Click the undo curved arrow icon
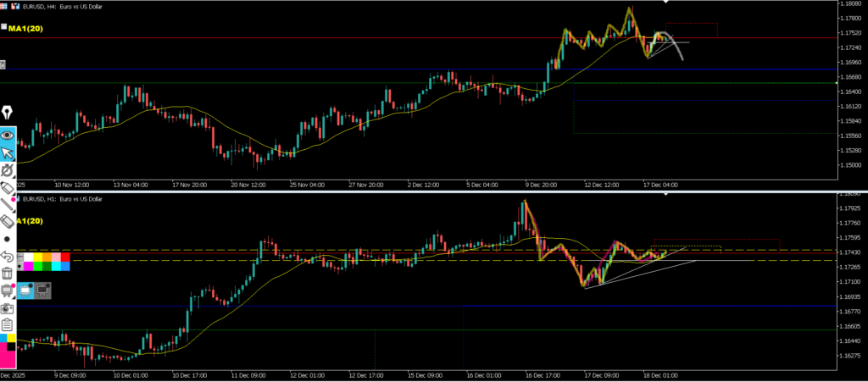Screen dimensions: 868x382 pos(7,257)
